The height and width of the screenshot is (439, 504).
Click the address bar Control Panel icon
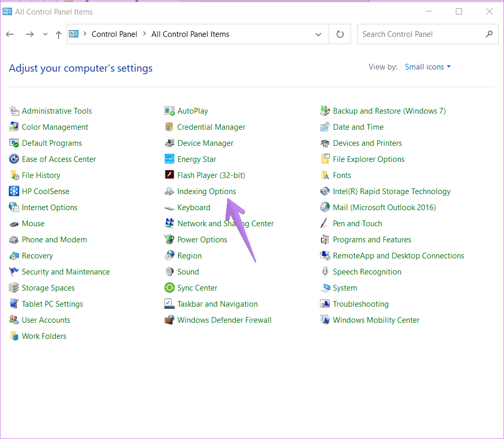74,34
